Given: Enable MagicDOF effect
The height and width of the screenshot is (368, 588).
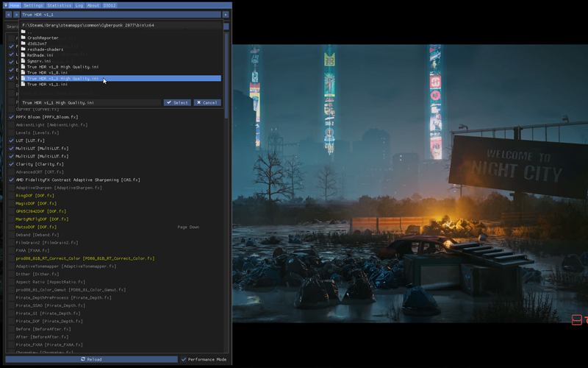Looking at the screenshot, I should pos(11,204).
